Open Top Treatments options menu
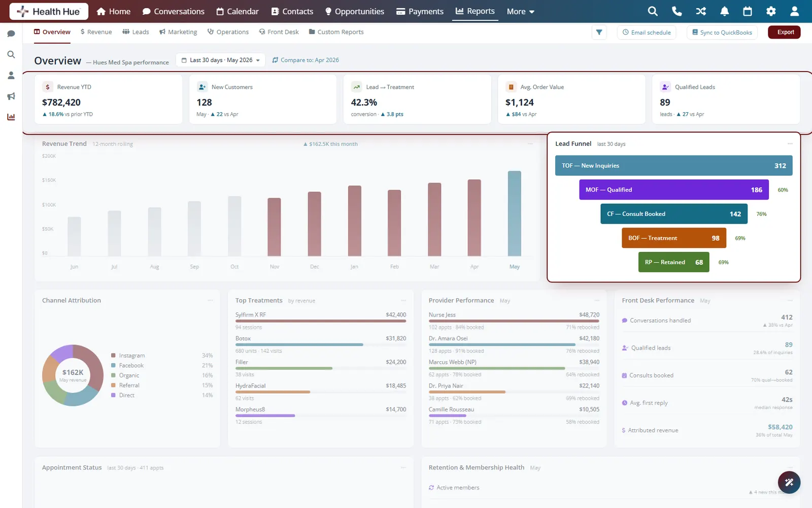This screenshot has width=812, height=508. coord(403,300)
